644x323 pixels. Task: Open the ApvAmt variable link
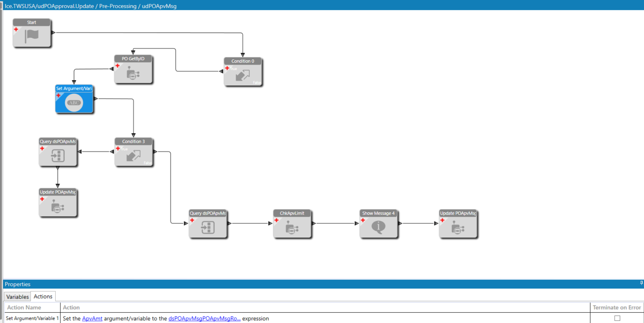[x=92, y=318]
